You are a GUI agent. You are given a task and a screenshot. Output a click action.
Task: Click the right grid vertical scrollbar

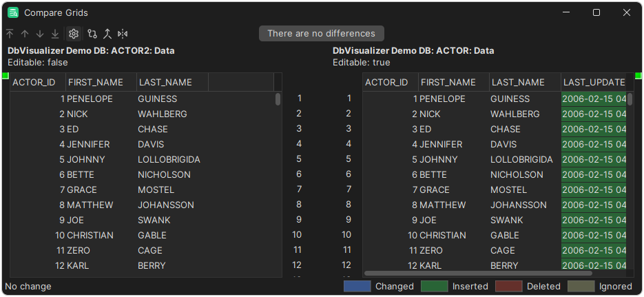pos(630,99)
